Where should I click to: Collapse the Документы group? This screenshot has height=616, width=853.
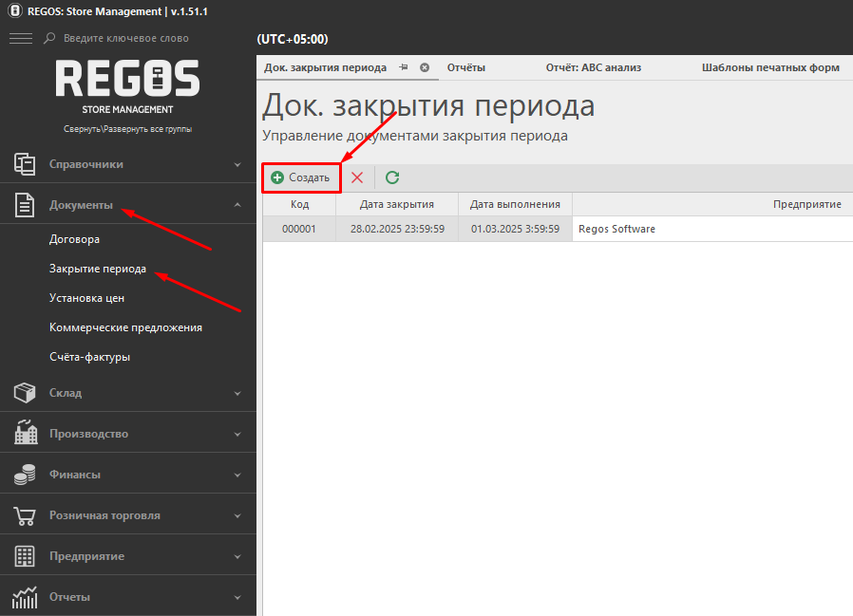tap(237, 205)
